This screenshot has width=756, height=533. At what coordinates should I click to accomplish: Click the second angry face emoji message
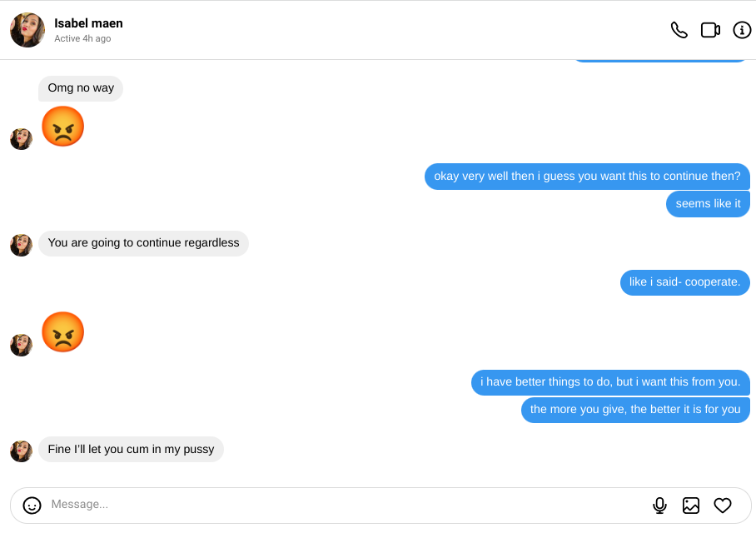[62, 332]
